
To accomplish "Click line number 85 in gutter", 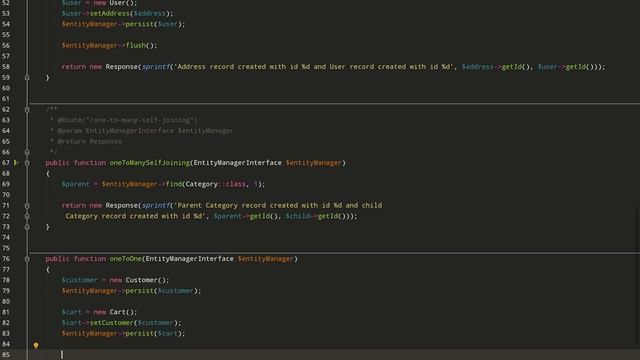I will (6, 355).
